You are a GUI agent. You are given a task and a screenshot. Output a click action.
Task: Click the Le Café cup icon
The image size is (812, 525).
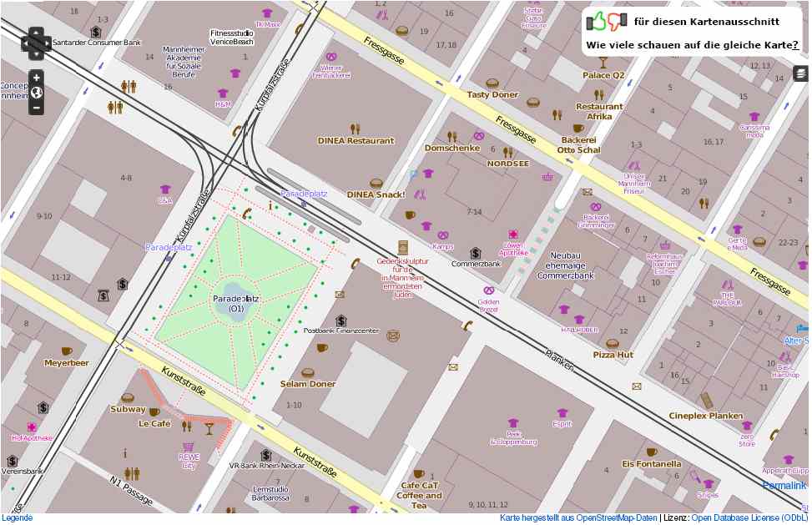(x=154, y=412)
